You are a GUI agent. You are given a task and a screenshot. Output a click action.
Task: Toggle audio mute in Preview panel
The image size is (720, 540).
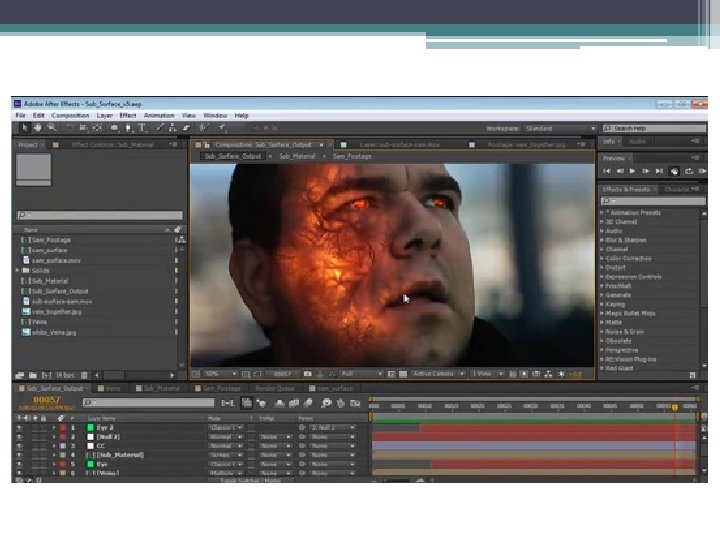coord(674,171)
